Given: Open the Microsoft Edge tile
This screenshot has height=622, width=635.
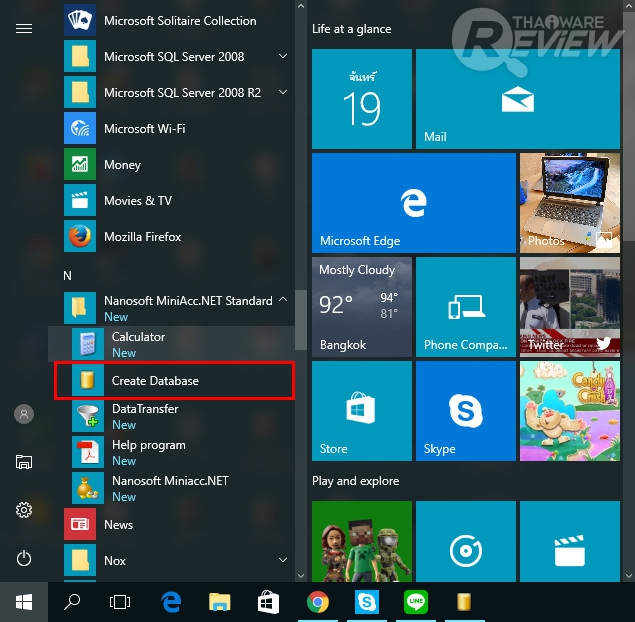Looking at the screenshot, I should [x=412, y=204].
